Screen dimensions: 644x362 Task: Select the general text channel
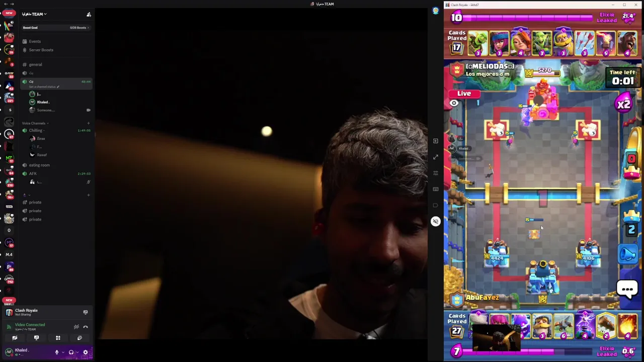[x=35, y=64]
